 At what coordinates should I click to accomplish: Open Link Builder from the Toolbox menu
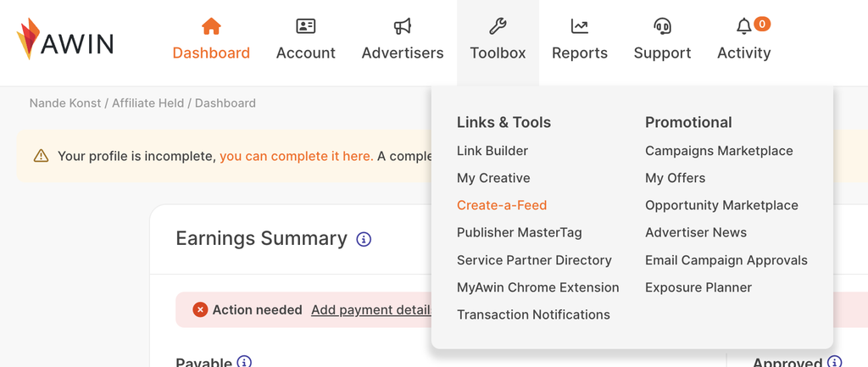point(492,151)
